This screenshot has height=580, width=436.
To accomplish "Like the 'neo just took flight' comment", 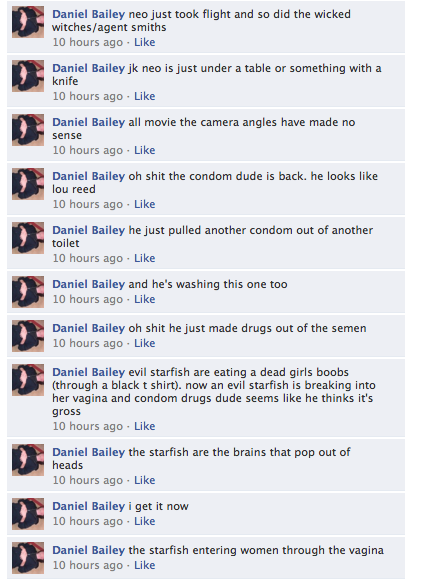I will tap(144, 42).
